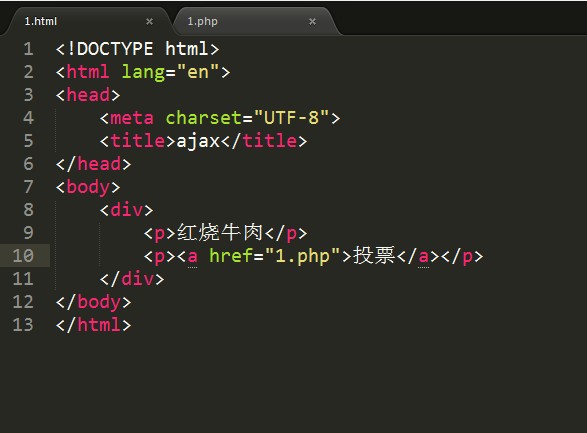Image resolution: width=587 pixels, height=433 pixels.
Task: Click line number 4 in the gutter
Action: tap(28, 118)
